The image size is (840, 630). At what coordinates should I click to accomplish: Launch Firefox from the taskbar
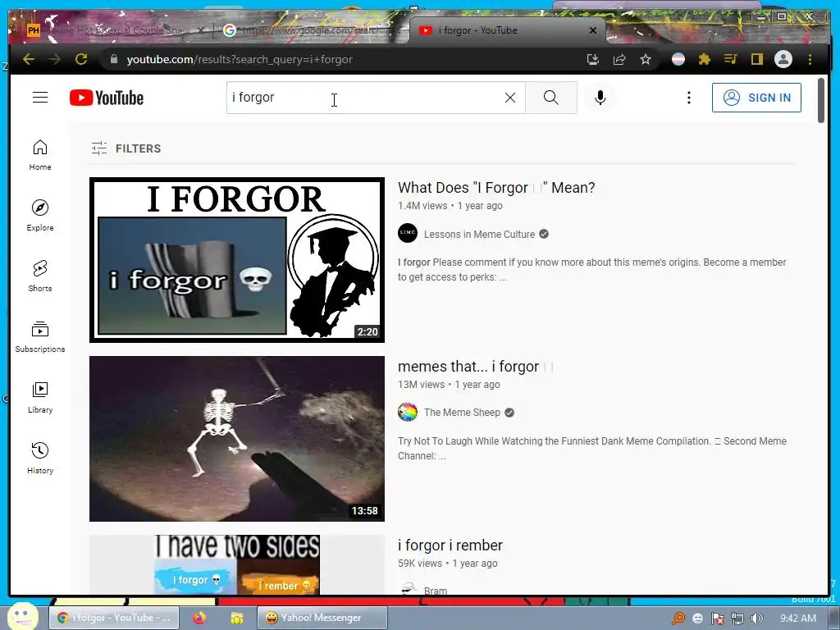click(199, 618)
